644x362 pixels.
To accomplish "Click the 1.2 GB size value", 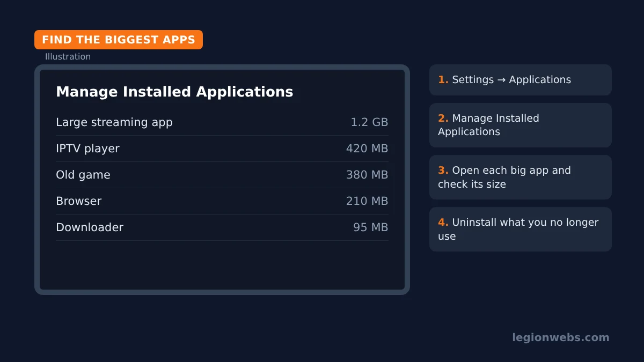I will 369,122.
